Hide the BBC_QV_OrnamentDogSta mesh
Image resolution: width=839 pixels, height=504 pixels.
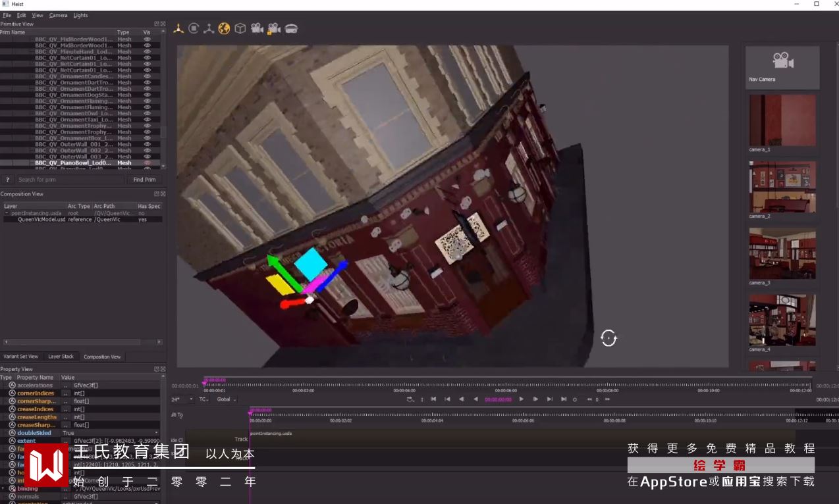click(148, 95)
